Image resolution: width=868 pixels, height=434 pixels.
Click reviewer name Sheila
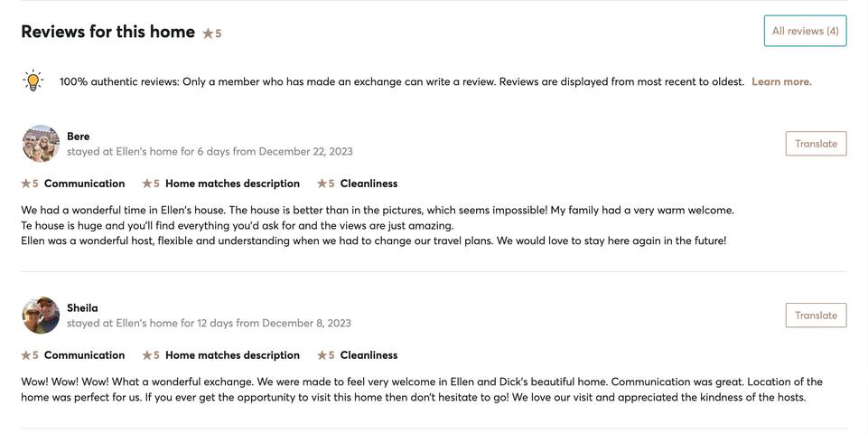point(82,308)
